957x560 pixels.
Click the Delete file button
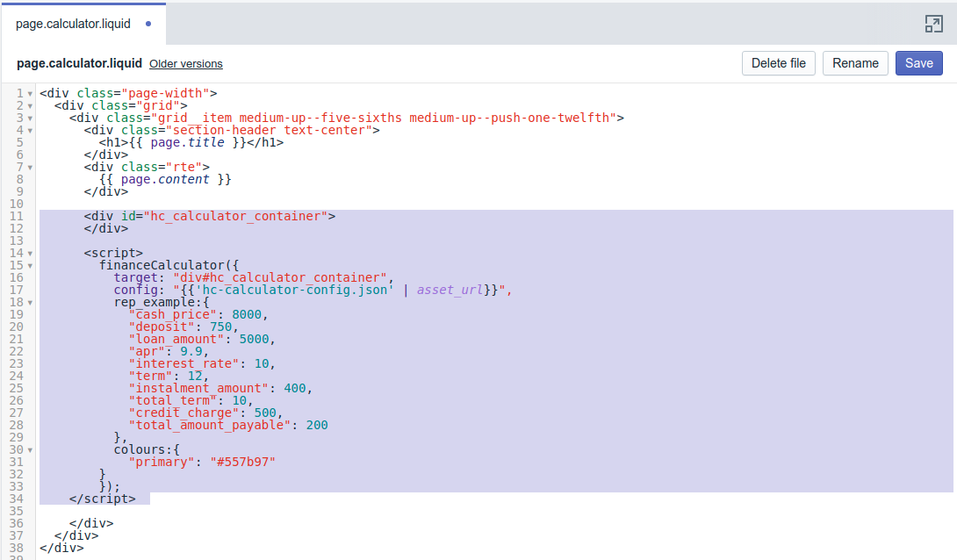pos(779,63)
